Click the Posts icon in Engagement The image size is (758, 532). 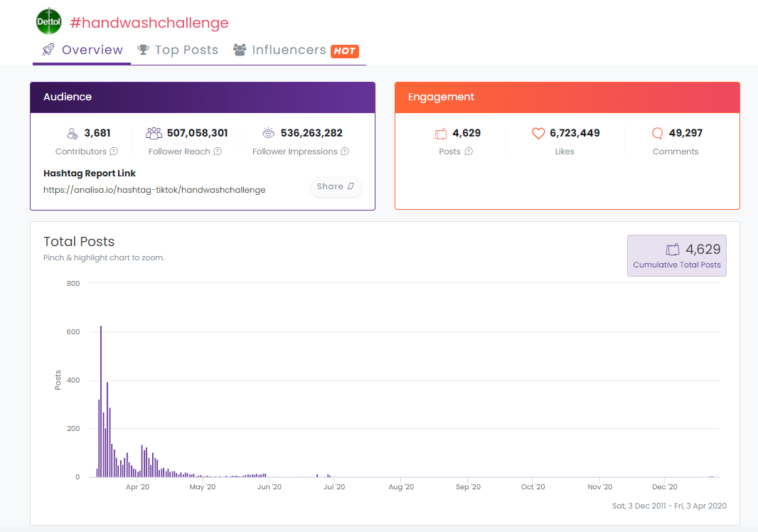pos(441,133)
